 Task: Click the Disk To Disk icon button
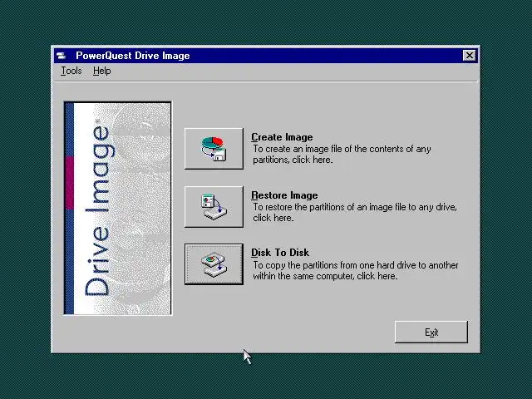pyautogui.click(x=214, y=264)
